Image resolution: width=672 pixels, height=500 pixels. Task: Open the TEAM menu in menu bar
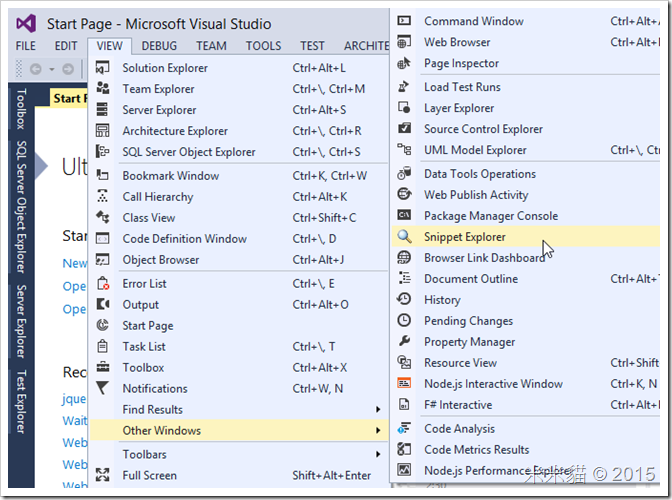[x=211, y=46]
